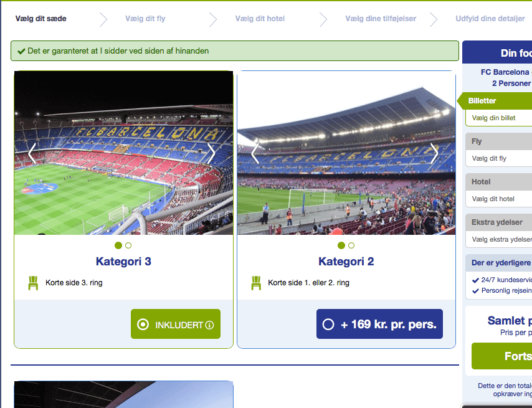Viewport: 532px width, 408px height.
Task: Click seat icon under Kategori 2
Action: pyautogui.click(x=256, y=283)
